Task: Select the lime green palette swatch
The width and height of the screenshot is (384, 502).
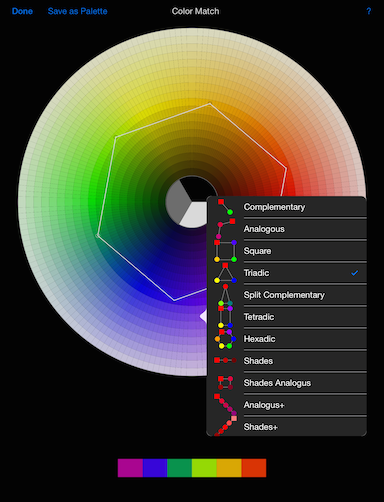Action: [x=204, y=468]
